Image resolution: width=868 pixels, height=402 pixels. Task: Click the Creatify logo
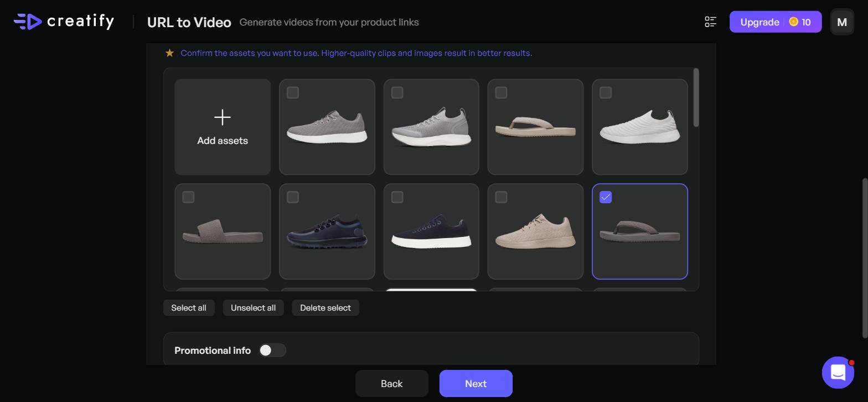click(x=64, y=22)
